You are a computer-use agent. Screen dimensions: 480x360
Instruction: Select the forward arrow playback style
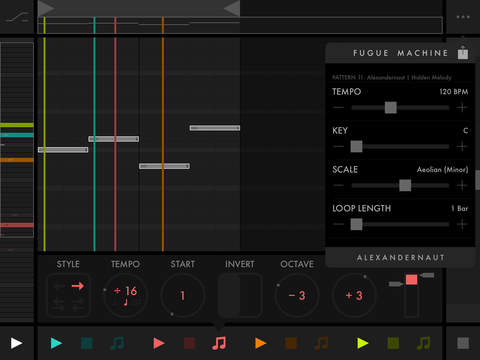[x=78, y=286]
